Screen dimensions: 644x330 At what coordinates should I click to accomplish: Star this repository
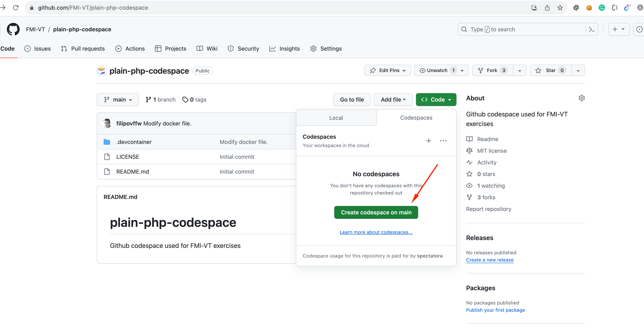551,70
